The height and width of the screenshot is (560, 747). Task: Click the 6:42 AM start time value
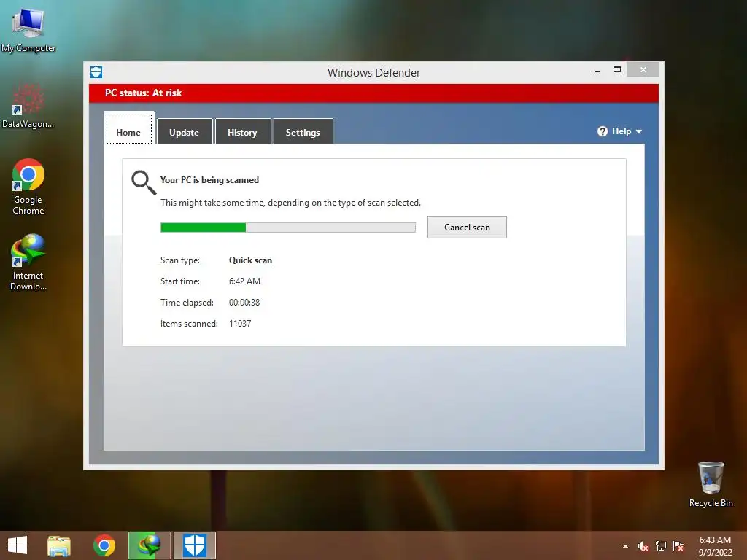244,281
